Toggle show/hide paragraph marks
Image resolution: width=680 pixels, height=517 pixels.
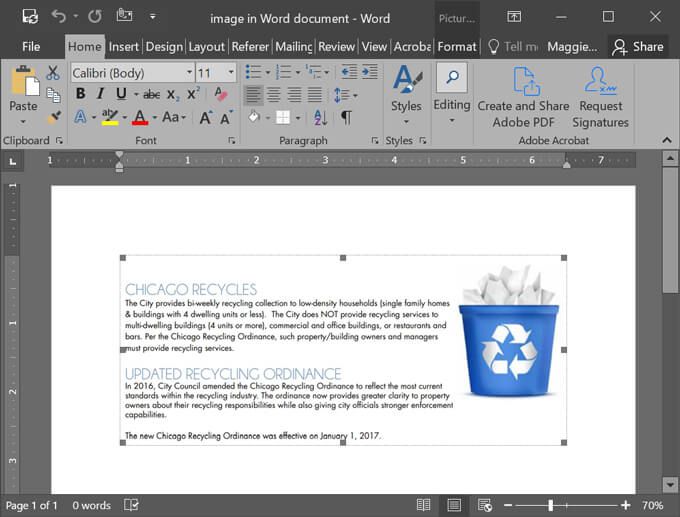pyautogui.click(x=346, y=117)
